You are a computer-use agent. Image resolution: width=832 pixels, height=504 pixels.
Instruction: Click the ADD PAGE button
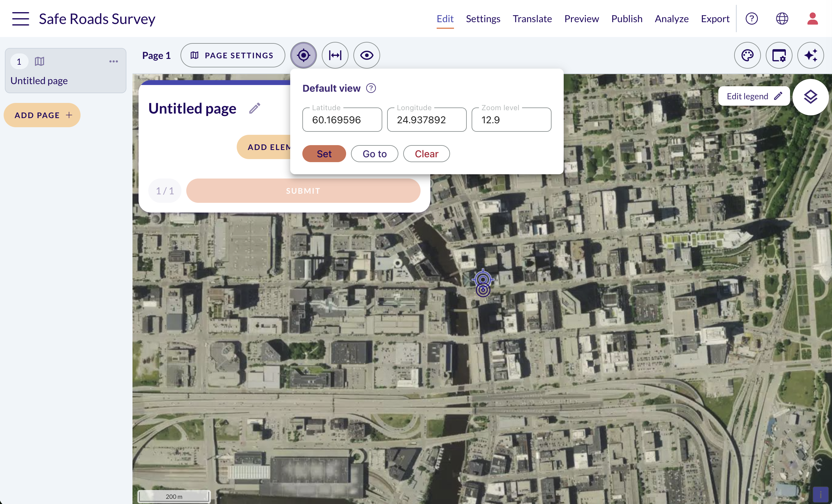42,115
